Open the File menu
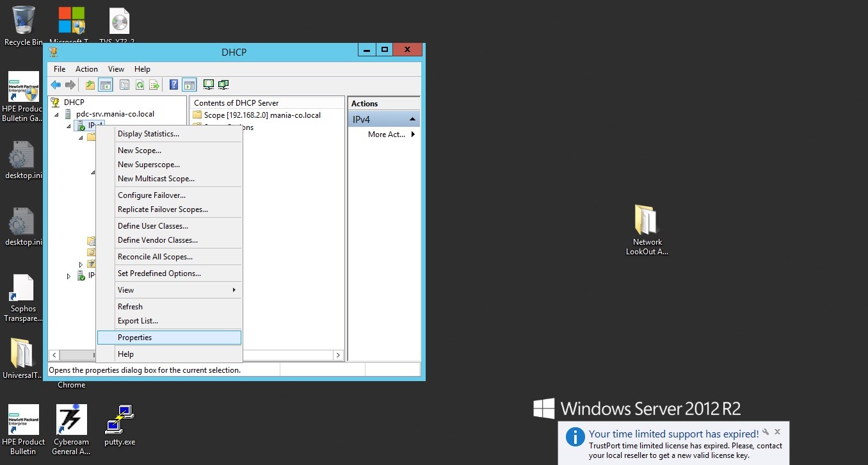Screen dimensions: 868x465 click(60, 69)
